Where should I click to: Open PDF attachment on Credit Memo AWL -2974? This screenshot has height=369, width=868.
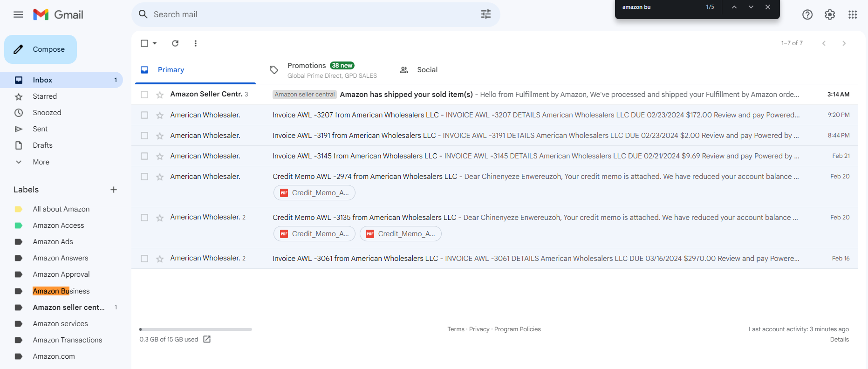pyautogui.click(x=314, y=193)
